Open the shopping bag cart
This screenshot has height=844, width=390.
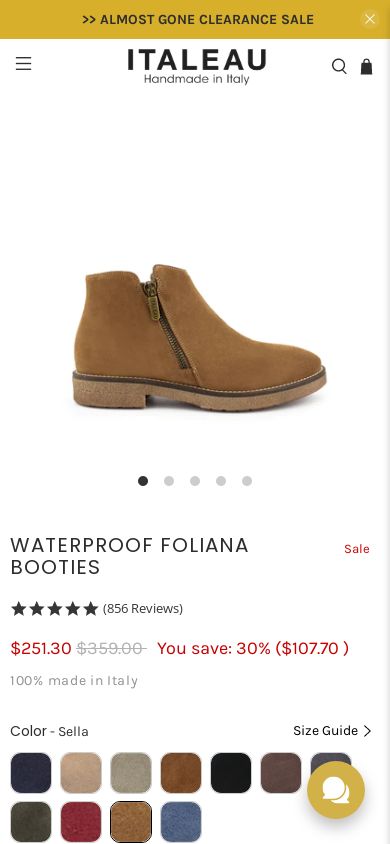[366, 66]
